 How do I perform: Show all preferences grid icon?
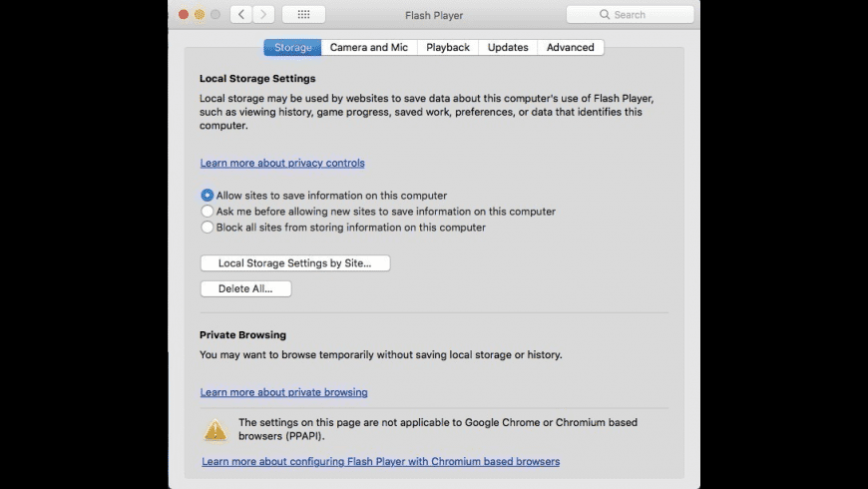click(303, 15)
